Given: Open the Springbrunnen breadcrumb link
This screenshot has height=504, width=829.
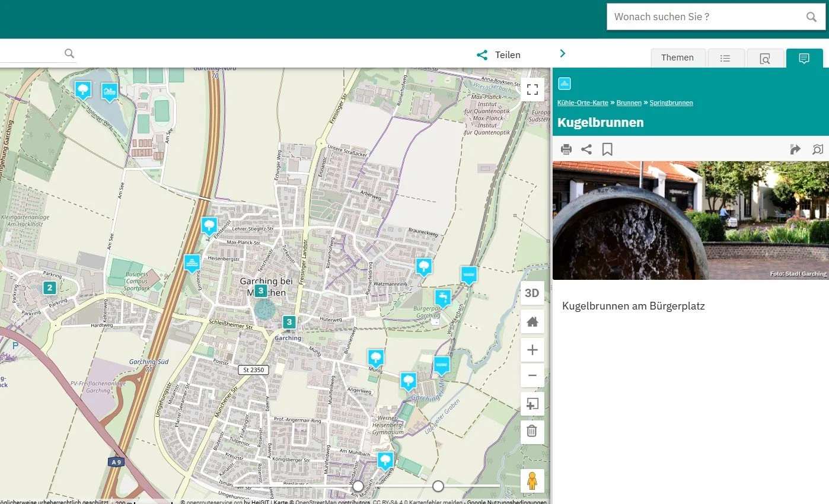Looking at the screenshot, I should 671,103.
